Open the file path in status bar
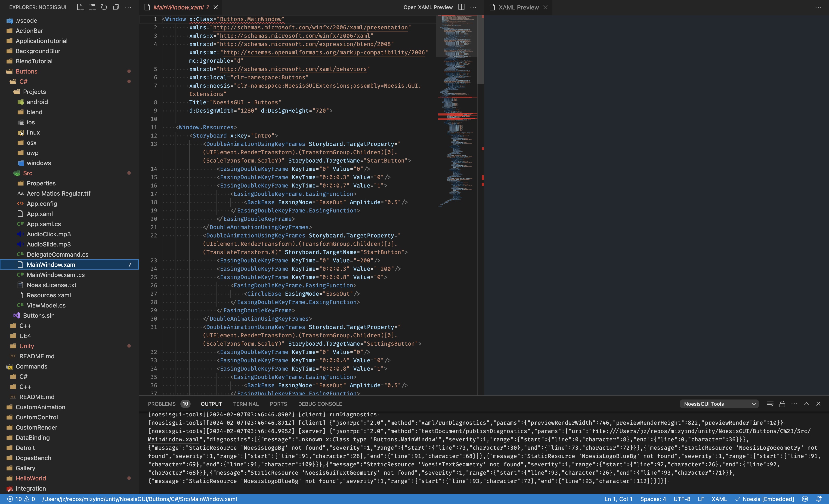 [140, 499]
